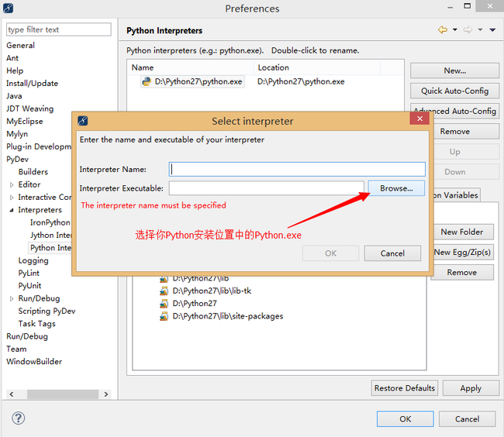
Task: Select PyDev preferences category
Action: (17, 160)
